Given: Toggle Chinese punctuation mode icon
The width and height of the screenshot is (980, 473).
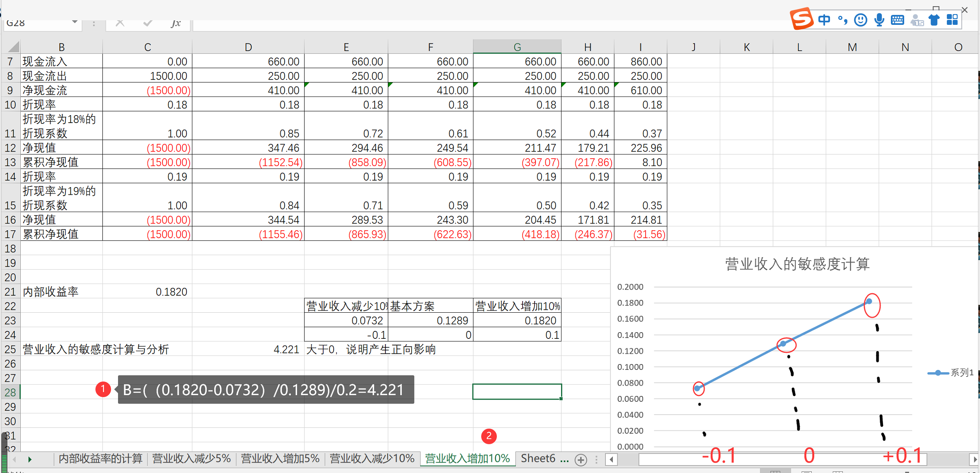Looking at the screenshot, I should tap(842, 20).
